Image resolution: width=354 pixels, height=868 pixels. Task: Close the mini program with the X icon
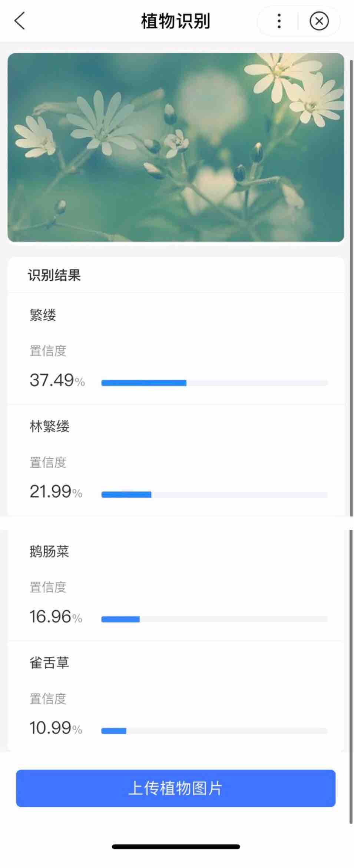click(x=319, y=21)
